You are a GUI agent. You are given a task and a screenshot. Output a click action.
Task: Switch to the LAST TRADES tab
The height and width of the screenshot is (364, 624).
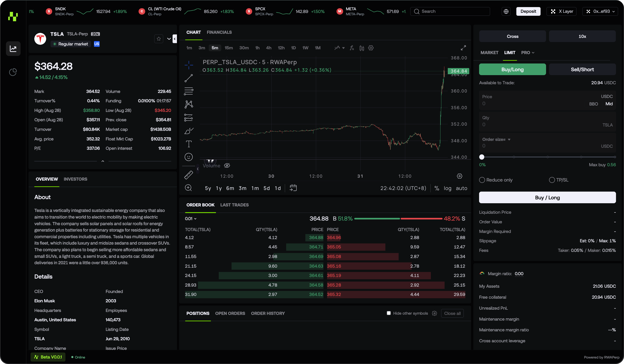coord(234,205)
